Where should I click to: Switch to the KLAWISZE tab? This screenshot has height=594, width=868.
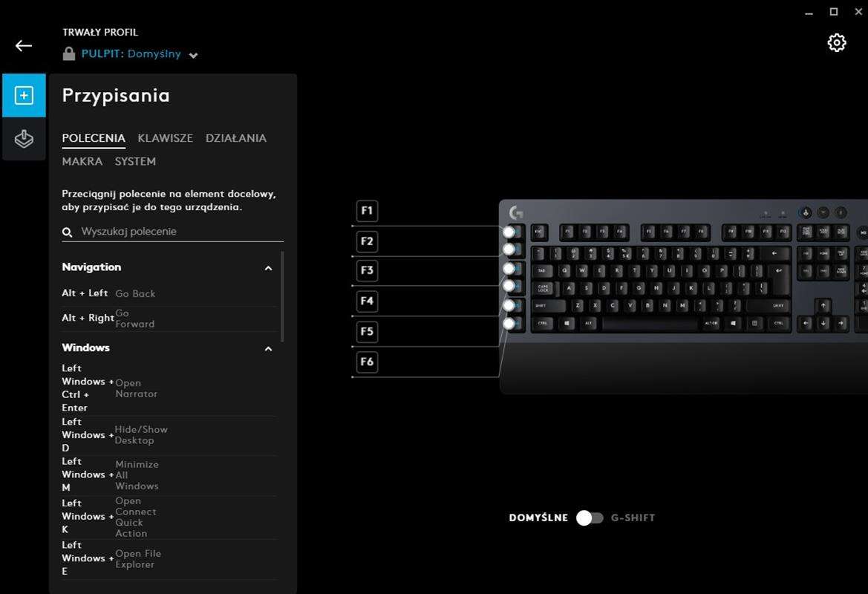[x=165, y=138]
